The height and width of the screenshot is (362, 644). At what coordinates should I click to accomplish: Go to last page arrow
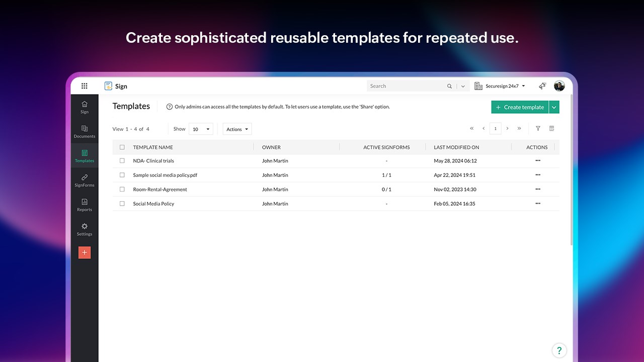[x=519, y=129]
